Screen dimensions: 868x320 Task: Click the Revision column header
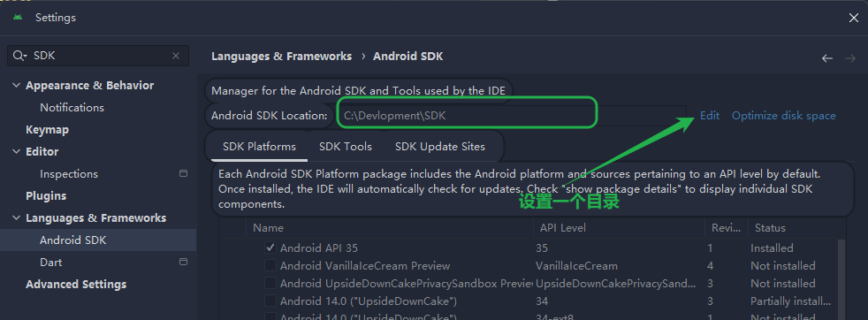point(726,228)
